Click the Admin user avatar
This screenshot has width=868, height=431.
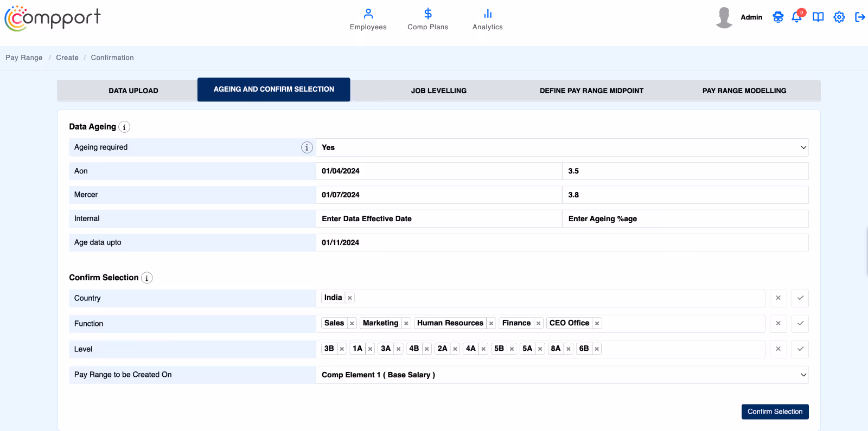click(x=724, y=17)
